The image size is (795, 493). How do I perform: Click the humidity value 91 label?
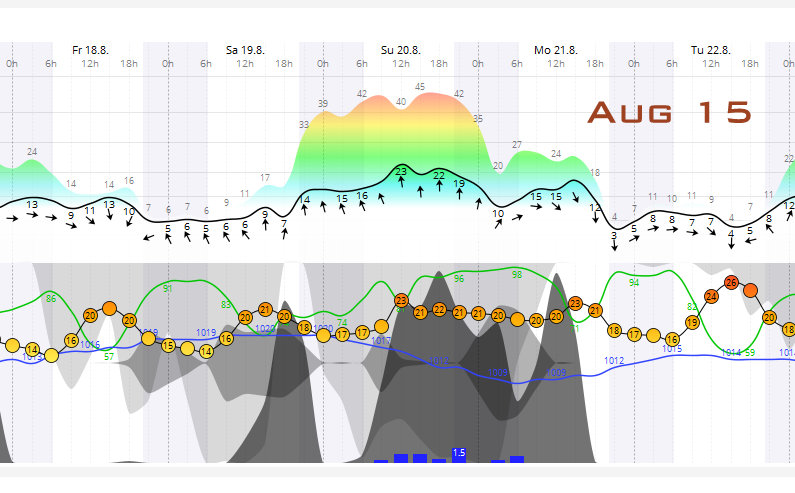click(x=168, y=288)
